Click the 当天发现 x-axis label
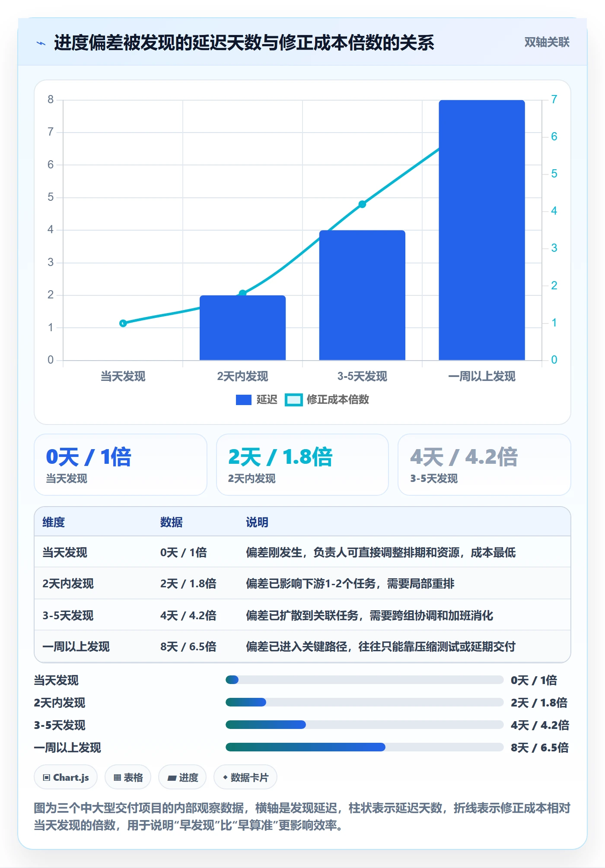 123,377
